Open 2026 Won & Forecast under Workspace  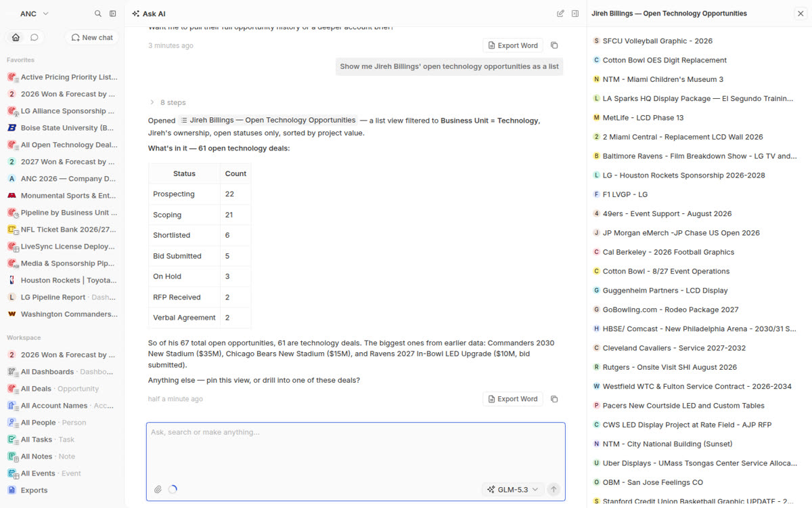coord(62,355)
